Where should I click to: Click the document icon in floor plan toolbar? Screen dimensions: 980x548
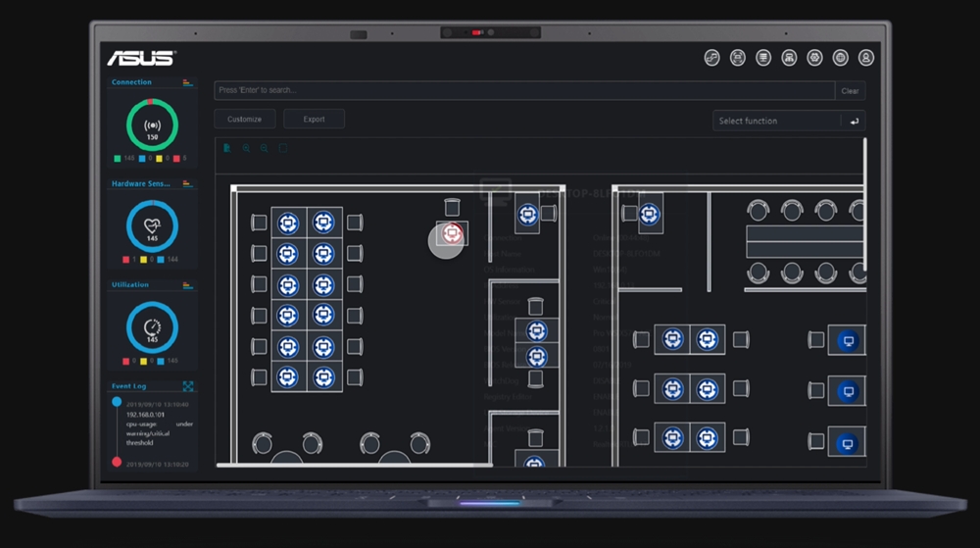(x=227, y=148)
